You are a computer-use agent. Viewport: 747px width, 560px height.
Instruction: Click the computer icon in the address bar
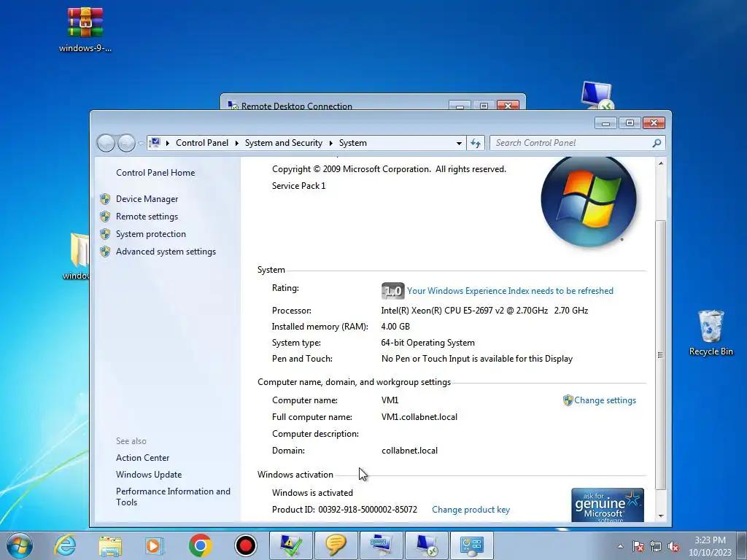[x=155, y=142]
